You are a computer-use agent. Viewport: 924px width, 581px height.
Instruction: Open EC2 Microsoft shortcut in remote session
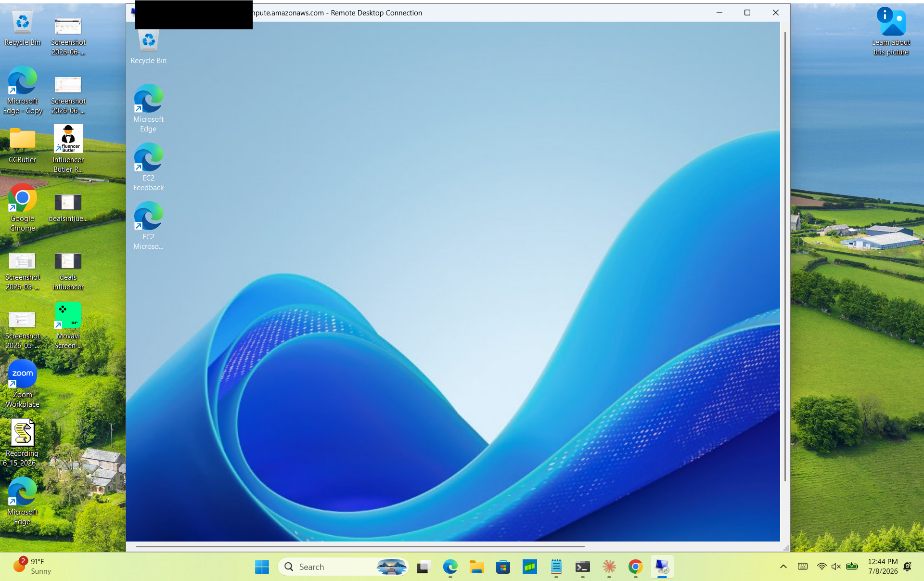(x=148, y=226)
